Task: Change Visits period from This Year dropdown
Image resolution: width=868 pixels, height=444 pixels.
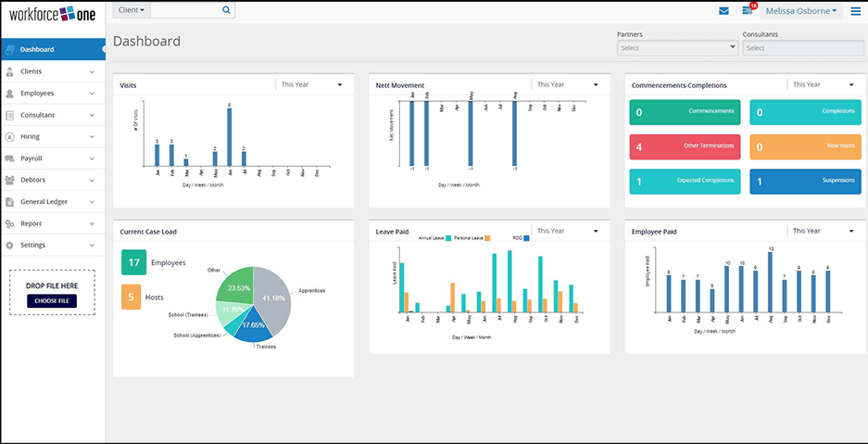Action: click(x=312, y=85)
